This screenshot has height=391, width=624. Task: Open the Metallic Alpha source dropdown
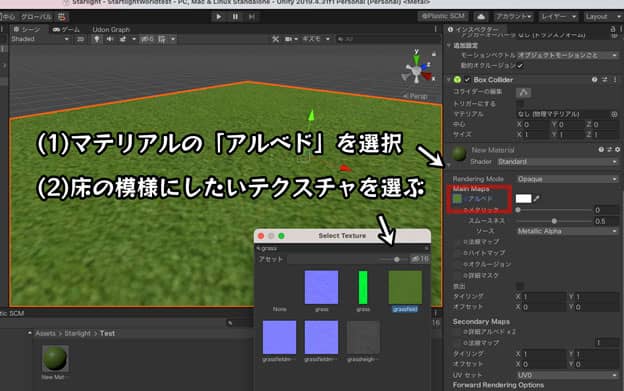point(567,231)
